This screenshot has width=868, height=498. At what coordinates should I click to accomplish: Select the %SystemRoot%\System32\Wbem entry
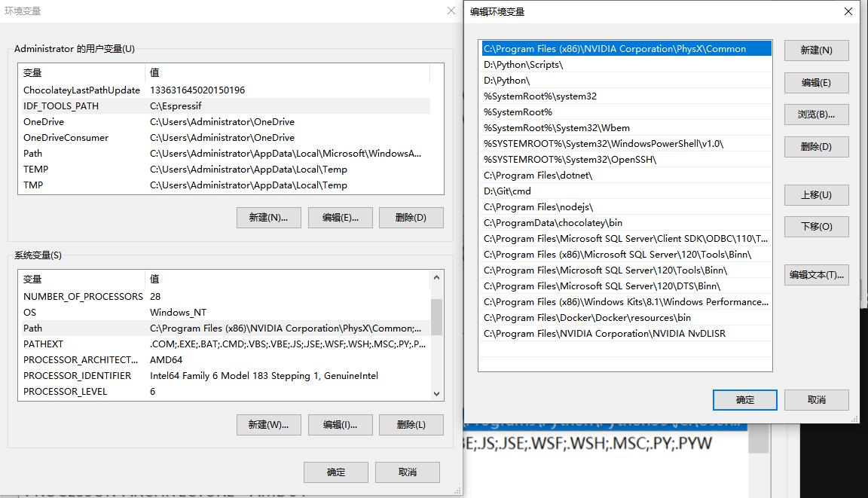coord(626,128)
